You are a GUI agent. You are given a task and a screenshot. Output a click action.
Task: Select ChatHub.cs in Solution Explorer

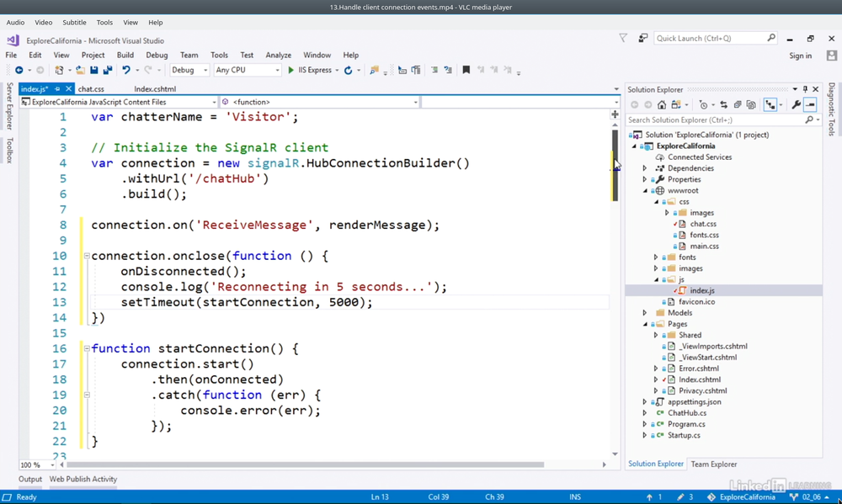coord(687,413)
